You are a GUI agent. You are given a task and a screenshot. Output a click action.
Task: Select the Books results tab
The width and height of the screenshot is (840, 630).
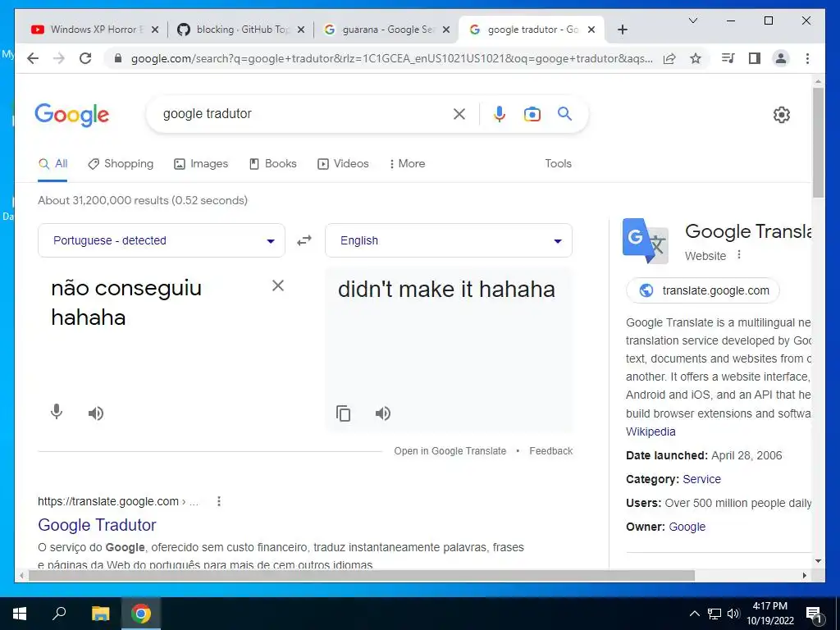(272, 164)
